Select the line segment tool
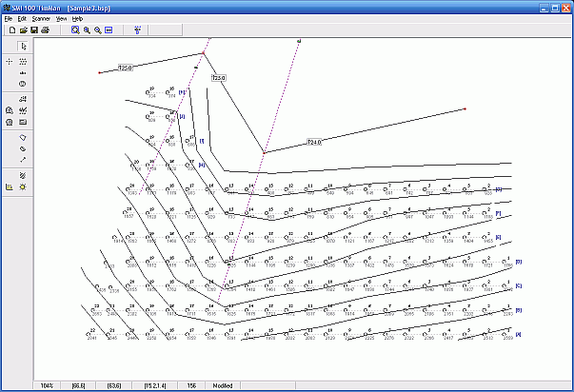Image resolution: width=574 pixels, height=392 pixels. [23, 160]
